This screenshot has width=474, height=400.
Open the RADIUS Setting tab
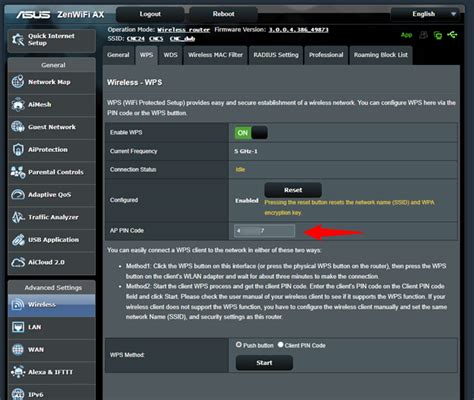pyautogui.click(x=276, y=55)
